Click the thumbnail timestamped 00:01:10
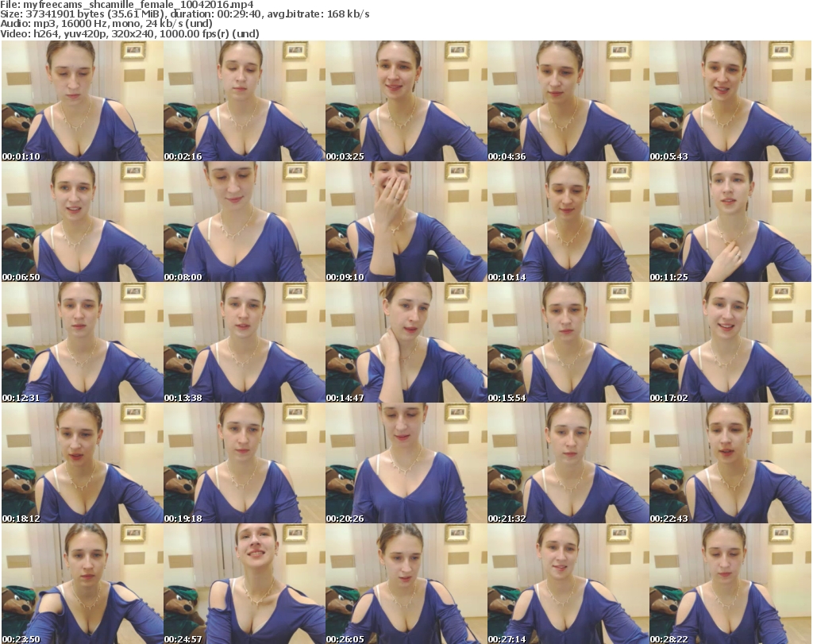The width and height of the screenshot is (813, 644). tap(82, 101)
